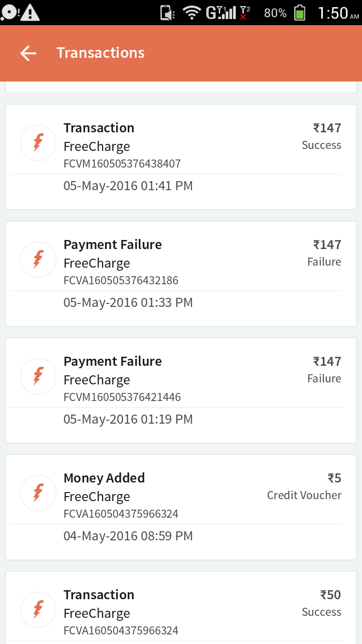Tap FreeCharge logo on 01:33 PM payment failure
This screenshot has width=362, height=644.
tap(38, 260)
